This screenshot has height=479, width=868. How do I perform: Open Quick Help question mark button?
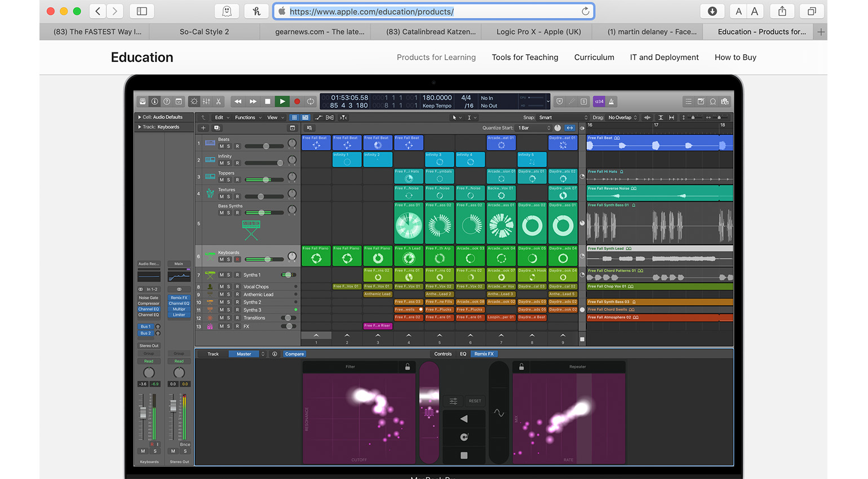[167, 101]
